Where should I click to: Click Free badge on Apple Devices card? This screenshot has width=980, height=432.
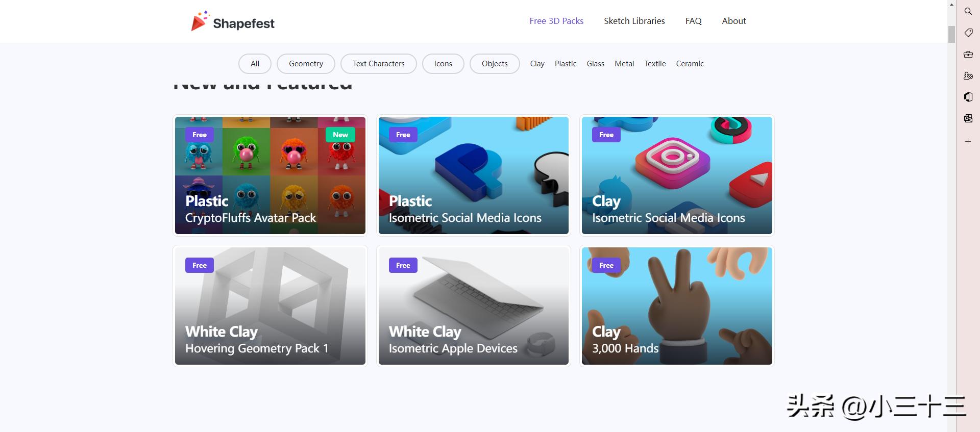(x=403, y=265)
